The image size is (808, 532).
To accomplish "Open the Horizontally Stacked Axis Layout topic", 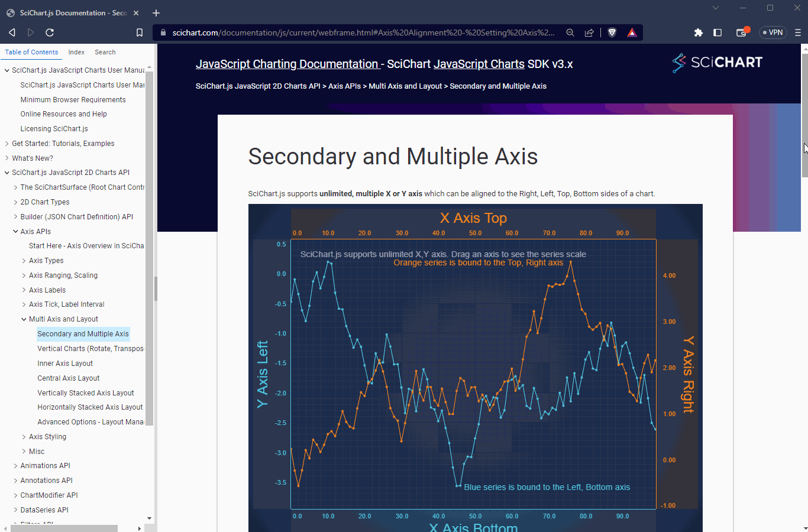I will coord(90,407).
